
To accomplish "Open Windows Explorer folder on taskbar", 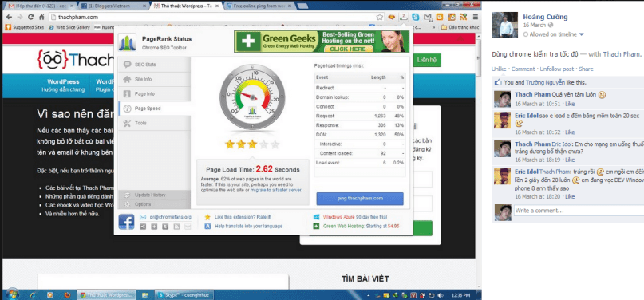I will coord(145,294).
